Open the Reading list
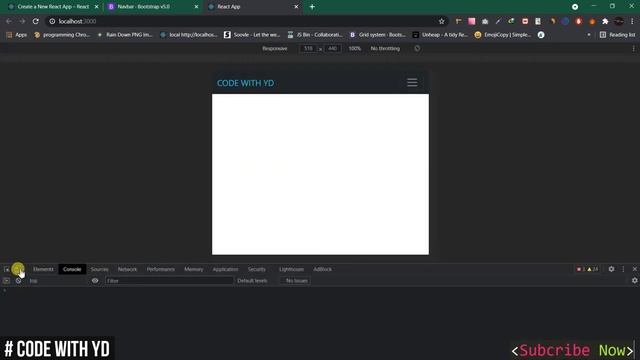640x360 pixels. pos(617,35)
